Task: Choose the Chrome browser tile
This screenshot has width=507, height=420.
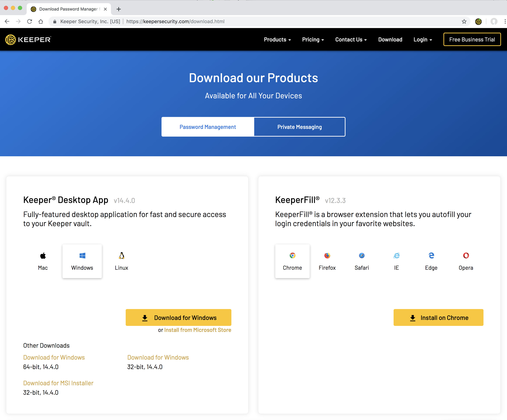Action: click(x=292, y=261)
